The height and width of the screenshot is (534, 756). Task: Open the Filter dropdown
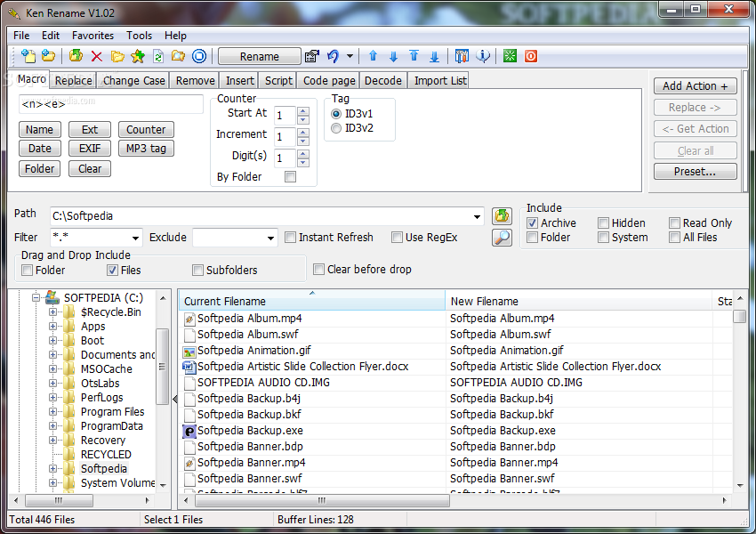tap(135, 238)
